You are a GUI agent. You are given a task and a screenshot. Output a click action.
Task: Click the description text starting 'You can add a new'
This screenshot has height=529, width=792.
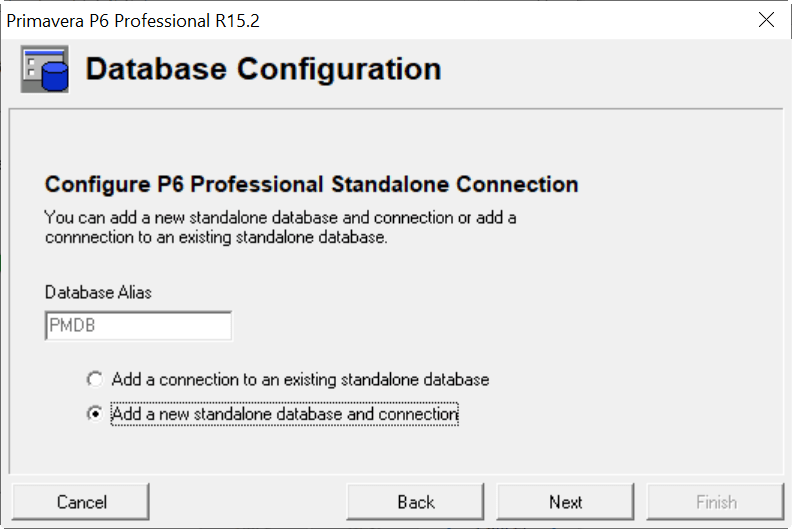click(280, 227)
